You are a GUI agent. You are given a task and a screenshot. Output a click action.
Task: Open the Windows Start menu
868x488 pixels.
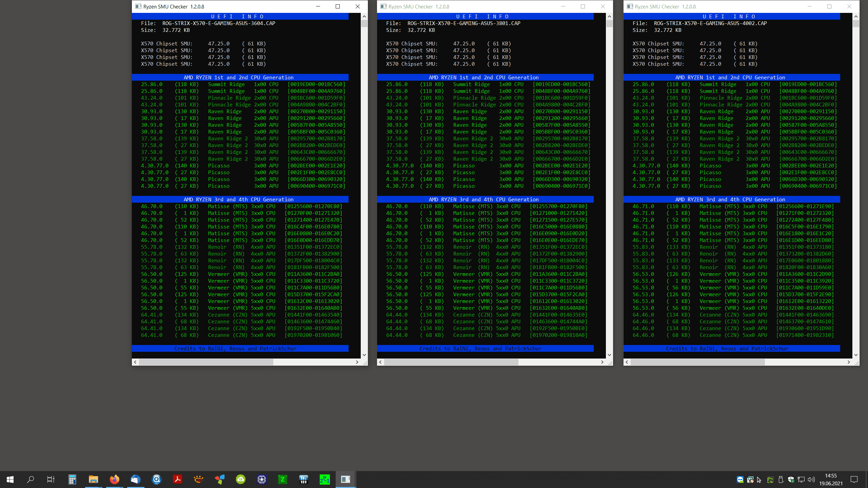(x=10, y=479)
